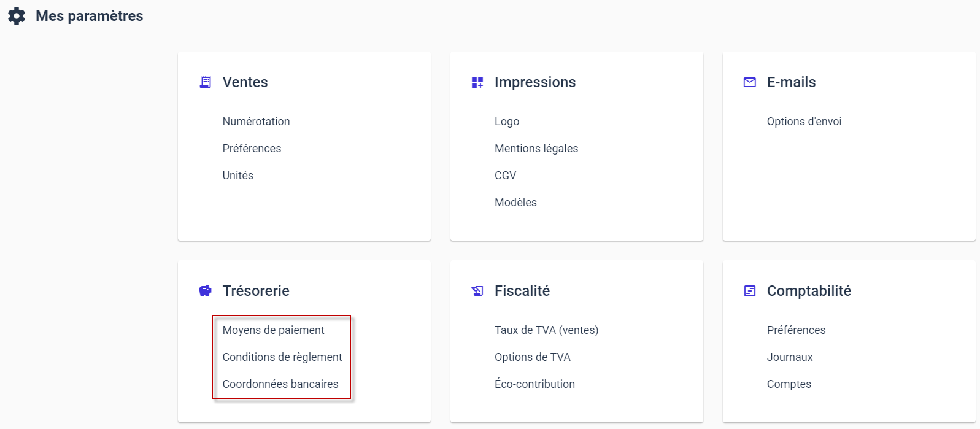Select Mentions légales

[536, 149]
